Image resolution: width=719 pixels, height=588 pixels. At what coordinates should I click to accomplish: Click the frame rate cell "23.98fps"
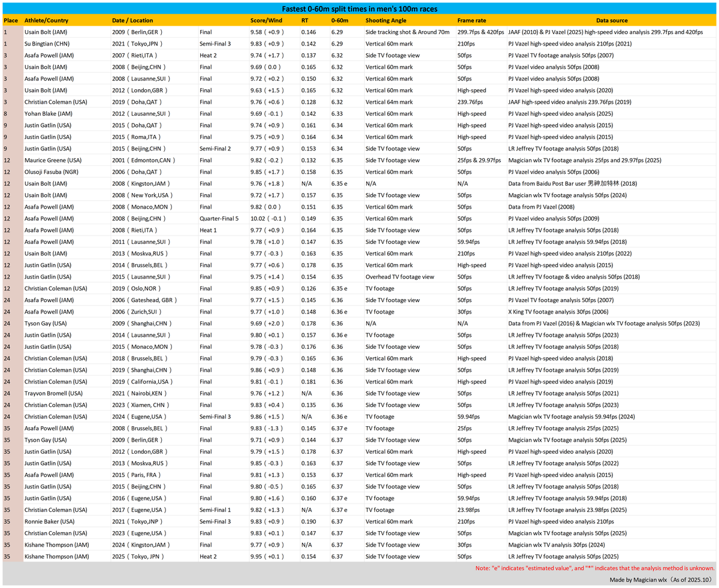pos(469,510)
